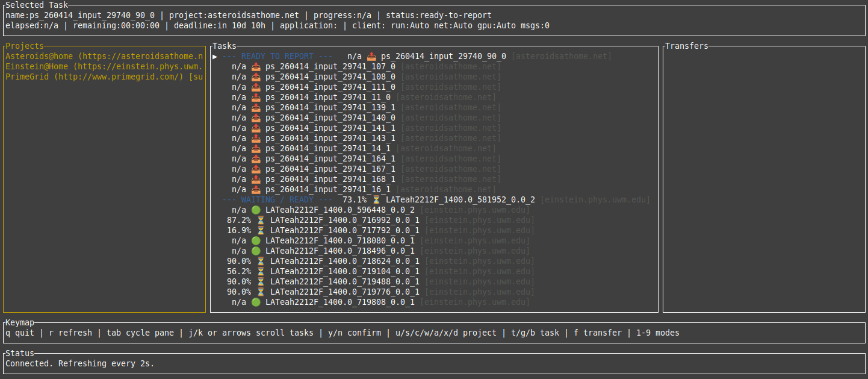Click the green ready icon on LATeah2212F_1400.0_596448_0.0_2
Viewport: 868px width, 379px height.
coord(256,210)
